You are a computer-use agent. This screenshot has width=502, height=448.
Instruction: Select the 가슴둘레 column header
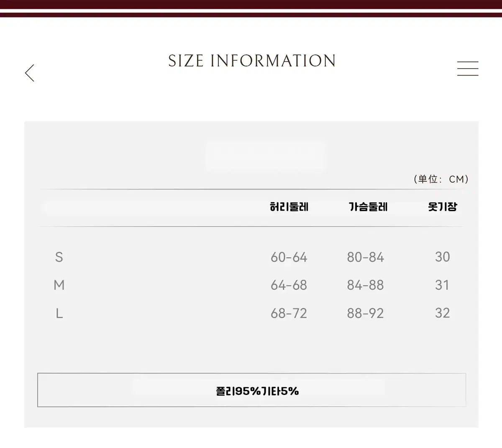point(368,207)
